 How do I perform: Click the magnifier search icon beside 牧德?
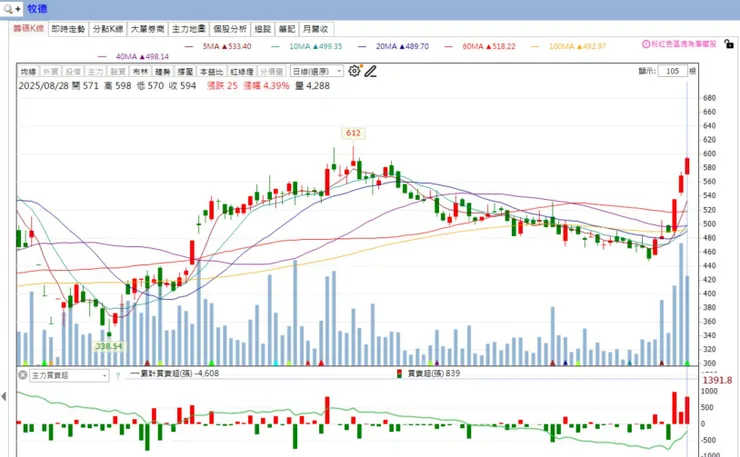click(x=8, y=8)
